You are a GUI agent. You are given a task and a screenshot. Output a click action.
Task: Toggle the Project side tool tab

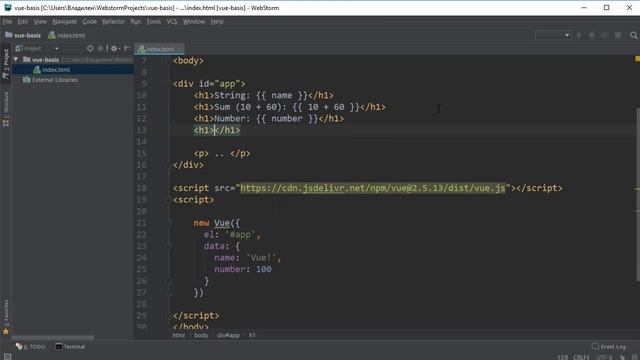tap(6, 63)
